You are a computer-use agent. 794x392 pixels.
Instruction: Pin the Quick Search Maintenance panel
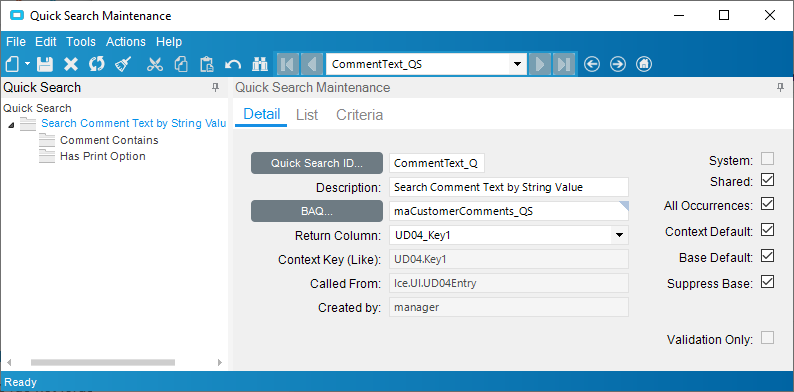pyautogui.click(x=780, y=88)
